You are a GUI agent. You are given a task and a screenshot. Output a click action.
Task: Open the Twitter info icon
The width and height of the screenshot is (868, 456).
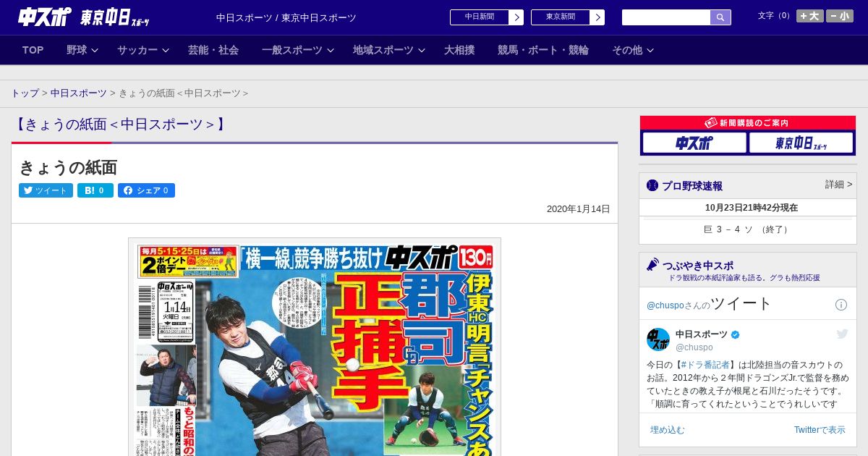tap(841, 305)
